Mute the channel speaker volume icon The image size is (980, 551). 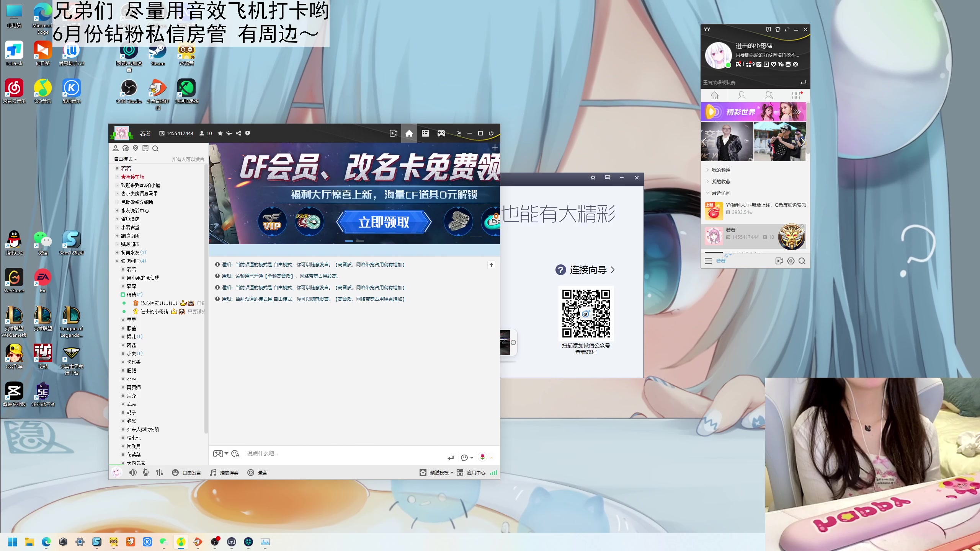coord(133,473)
